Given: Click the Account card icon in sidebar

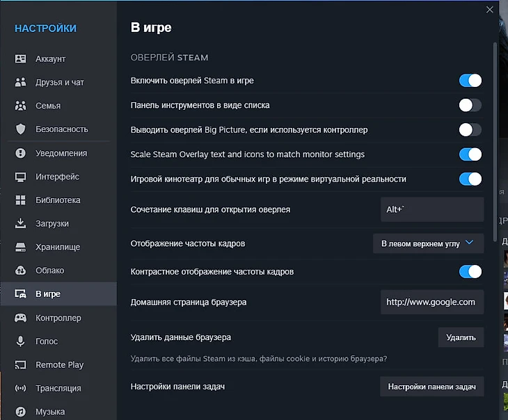Looking at the screenshot, I should 21,59.
